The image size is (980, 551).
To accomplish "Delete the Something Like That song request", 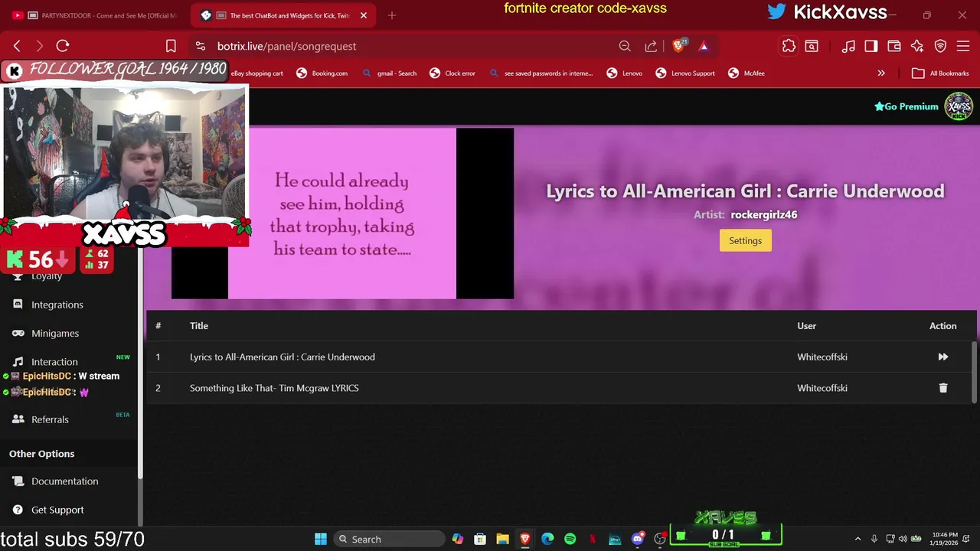I will point(942,388).
